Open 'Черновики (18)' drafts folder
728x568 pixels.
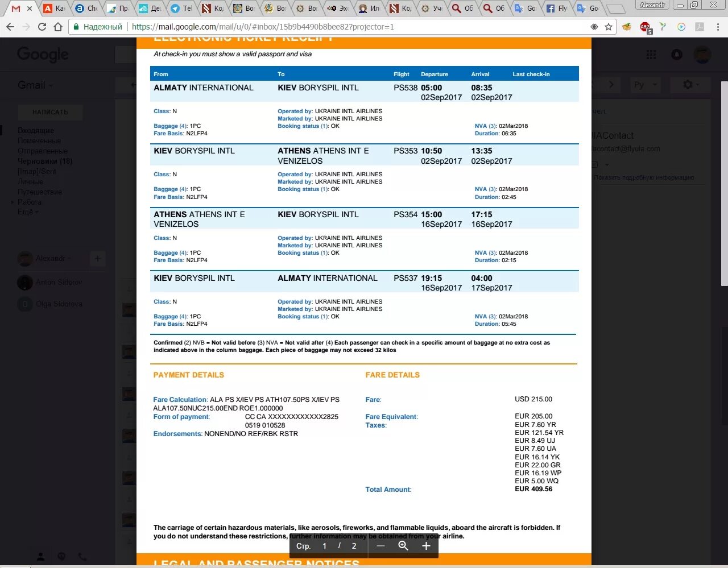click(45, 161)
